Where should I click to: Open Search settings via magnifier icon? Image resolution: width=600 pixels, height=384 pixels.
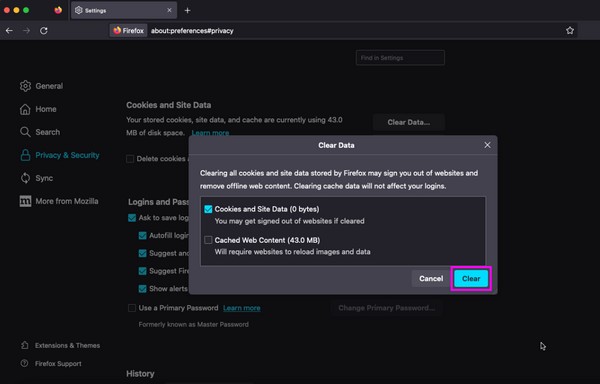pos(25,132)
